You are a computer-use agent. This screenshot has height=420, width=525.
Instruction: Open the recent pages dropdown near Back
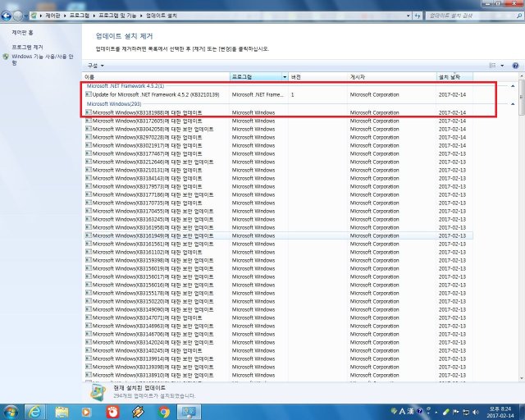pos(25,16)
